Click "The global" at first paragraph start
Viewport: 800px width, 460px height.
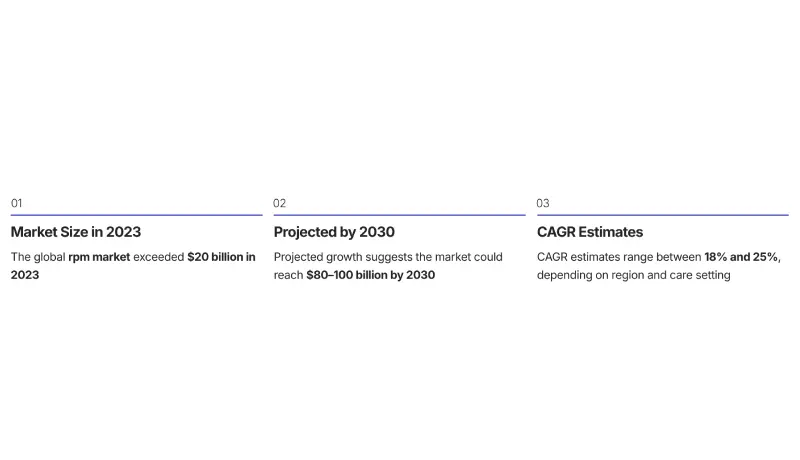click(37, 257)
